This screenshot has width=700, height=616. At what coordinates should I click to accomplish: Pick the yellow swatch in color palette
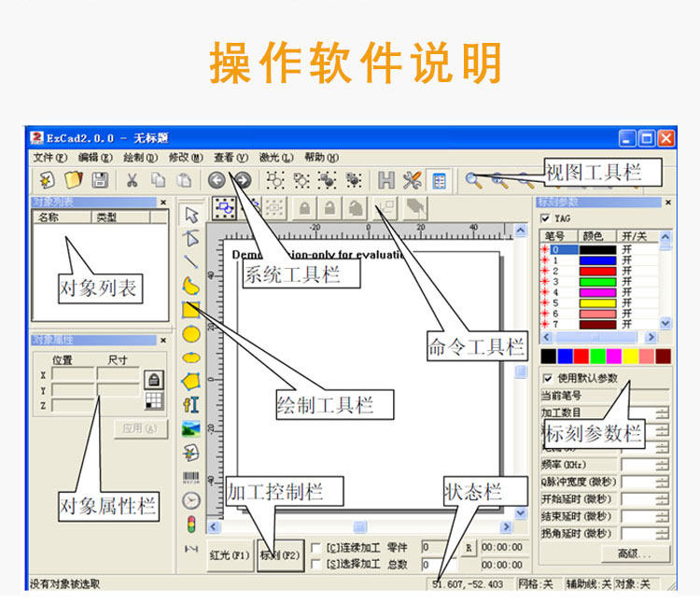(x=630, y=357)
